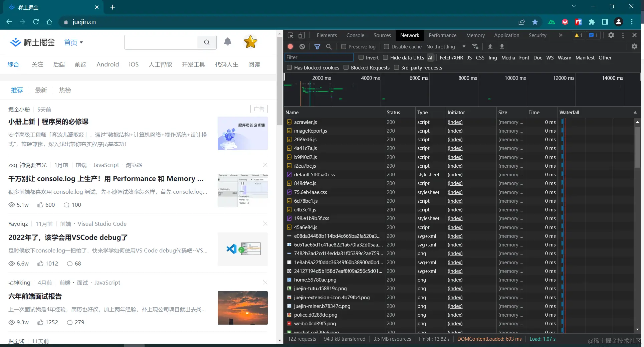Open the Sources tab
Screen dimensions: 644x347
(382, 35)
